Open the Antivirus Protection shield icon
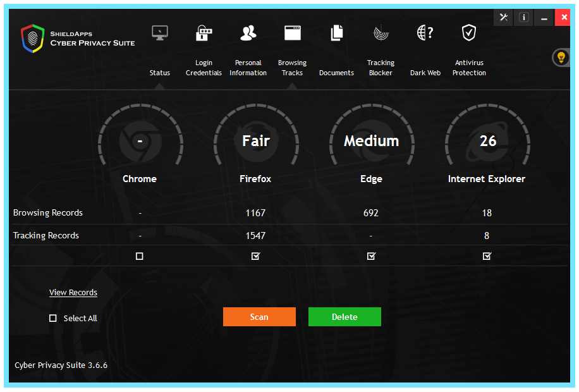The image size is (579, 392). point(469,33)
